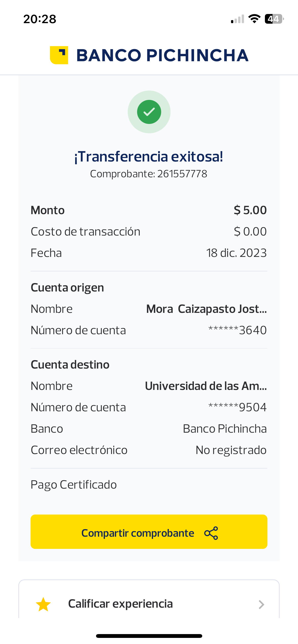Tap the battery level indicator

click(274, 19)
